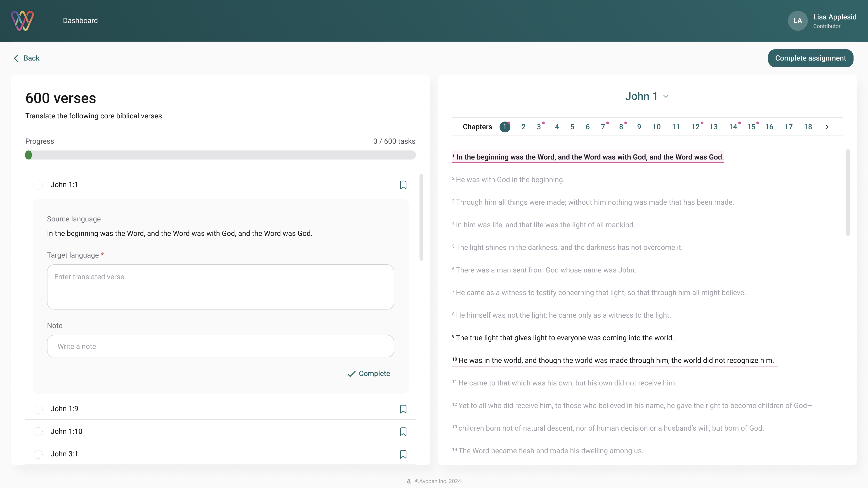868x488 pixels.
Task: Mark John 1:1 task as Complete
Action: point(369,373)
